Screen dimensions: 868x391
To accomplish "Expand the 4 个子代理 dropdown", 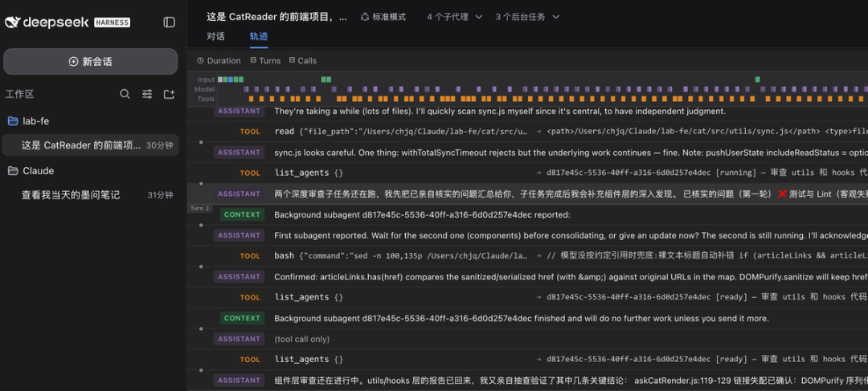I will 454,17.
